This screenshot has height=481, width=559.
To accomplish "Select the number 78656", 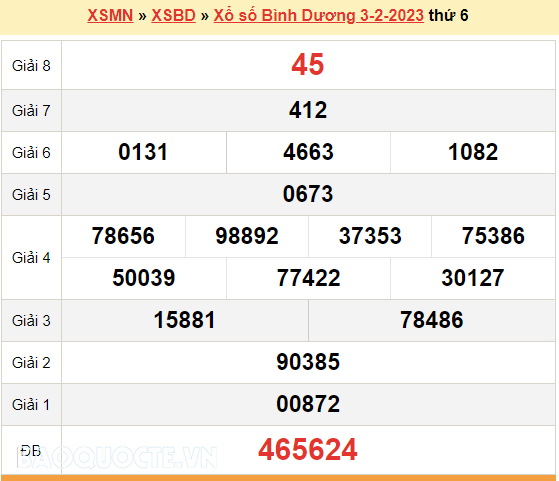I will pos(123,236).
